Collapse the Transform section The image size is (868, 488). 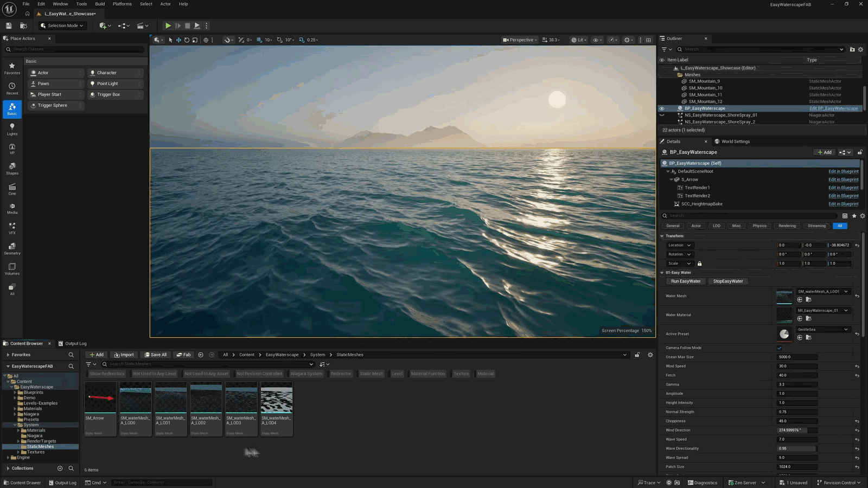[662, 236]
